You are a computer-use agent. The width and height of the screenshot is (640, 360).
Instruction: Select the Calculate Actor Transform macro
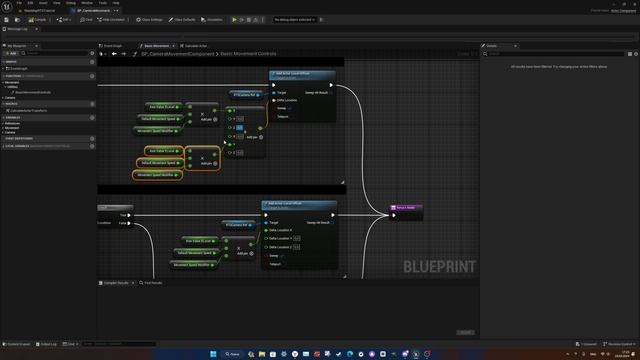pyautogui.click(x=27, y=111)
